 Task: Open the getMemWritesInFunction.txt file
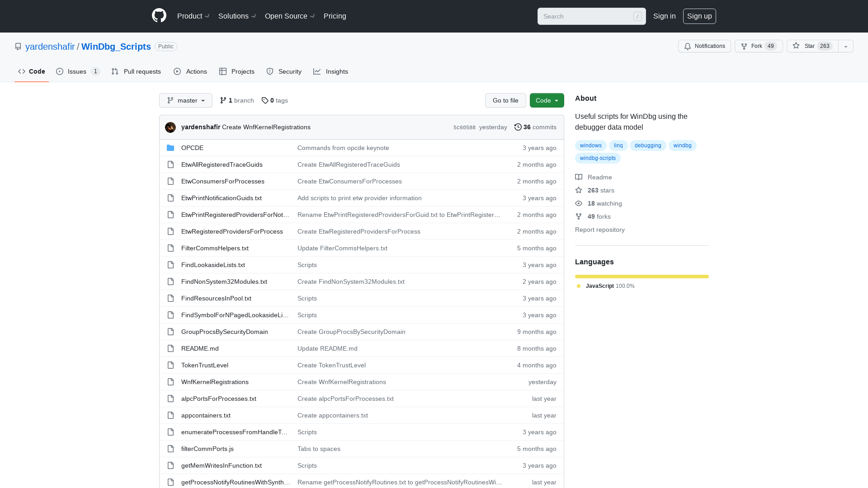pyautogui.click(x=222, y=465)
